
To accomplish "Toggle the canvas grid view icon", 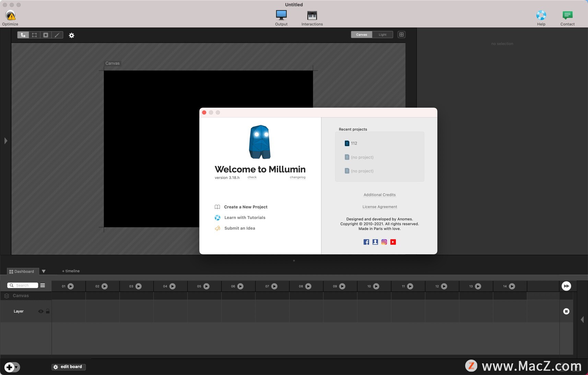I will 401,35.
